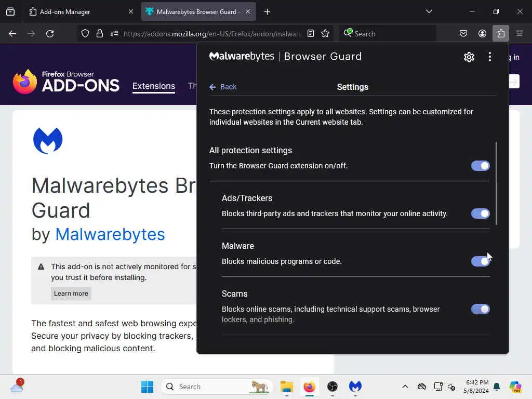
Task: Click the volume muted tray icon
Action: (x=451, y=387)
